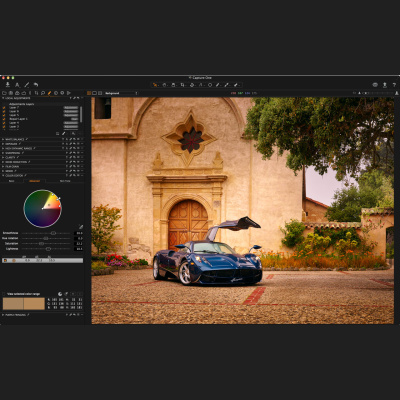Screen dimensions: 400x400
Task: Click the invert color range icon
Action: 60,294
